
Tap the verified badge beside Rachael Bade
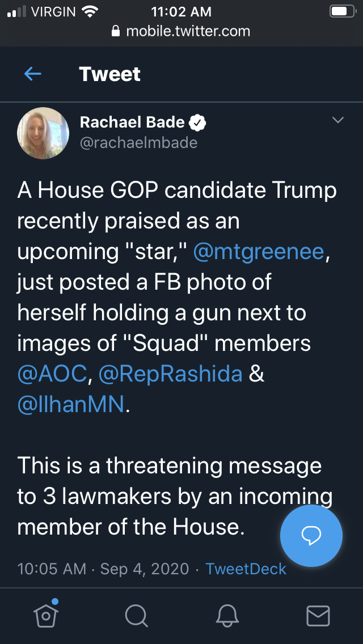coord(198,122)
